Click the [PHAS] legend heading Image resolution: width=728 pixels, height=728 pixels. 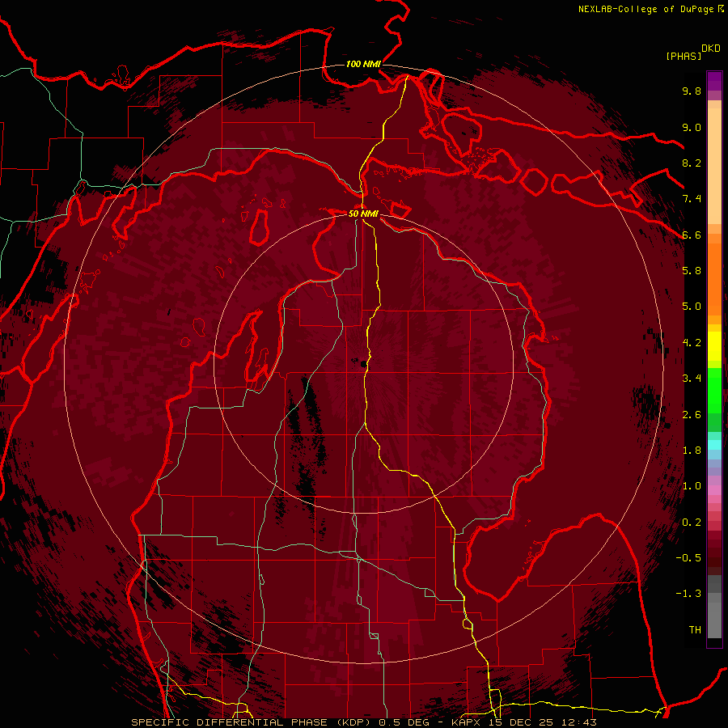(x=684, y=56)
